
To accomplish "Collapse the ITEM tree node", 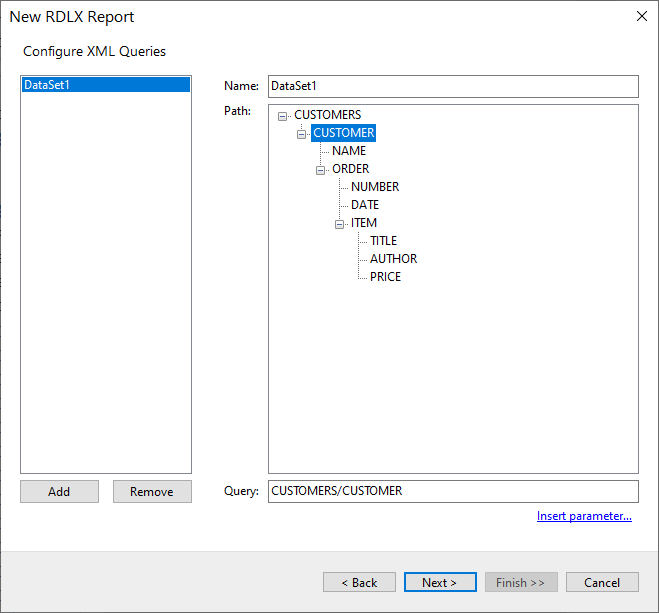I will click(x=339, y=224).
